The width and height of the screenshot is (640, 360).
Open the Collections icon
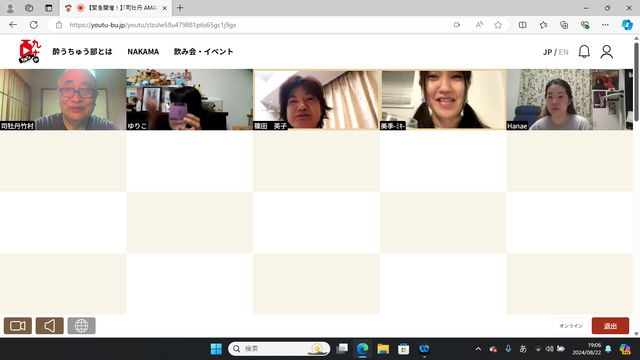point(564,25)
